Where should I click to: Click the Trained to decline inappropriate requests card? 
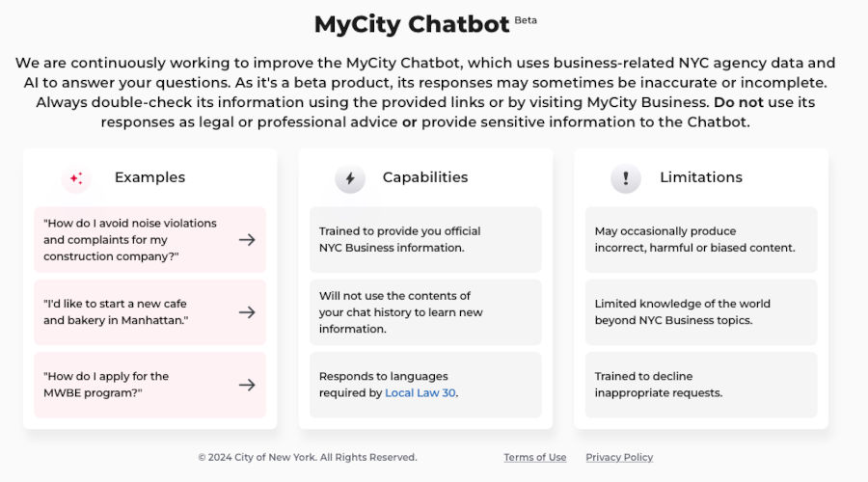[x=701, y=385]
